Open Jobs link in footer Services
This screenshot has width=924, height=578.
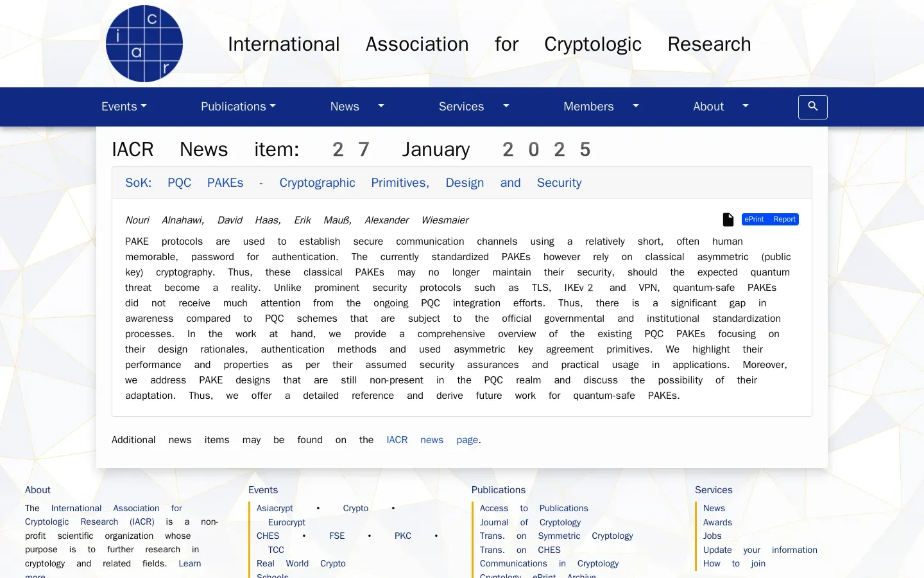pyautogui.click(x=712, y=536)
